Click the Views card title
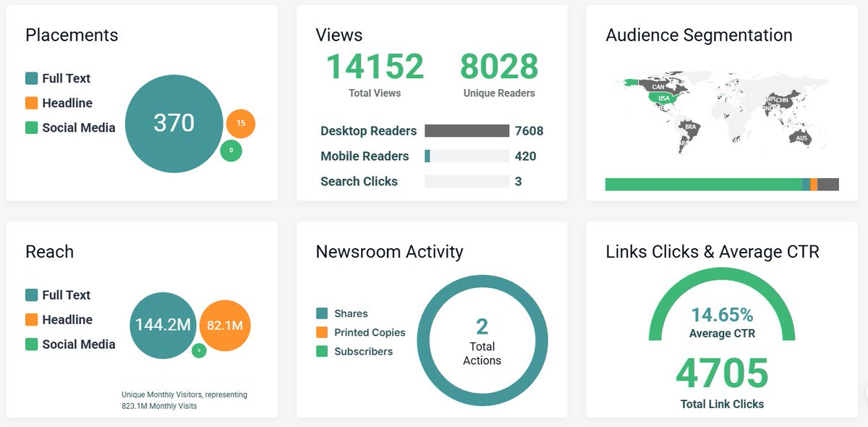The width and height of the screenshot is (868, 427). (x=339, y=35)
